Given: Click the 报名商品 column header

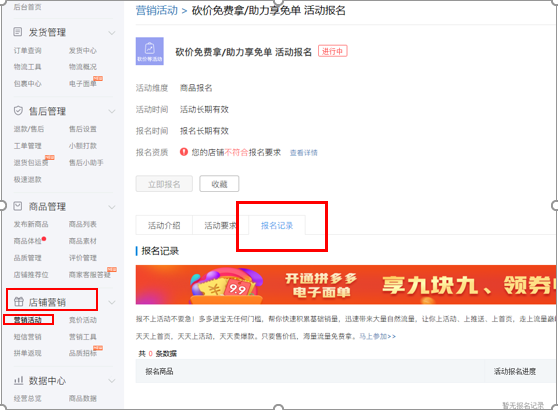Looking at the screenshot, I should (159, 371).
